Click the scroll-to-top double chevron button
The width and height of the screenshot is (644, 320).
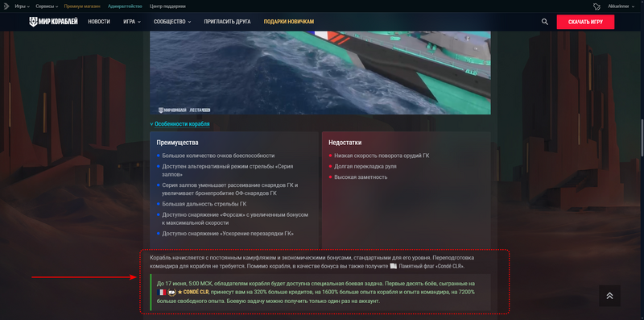click(x=609, y=296)
